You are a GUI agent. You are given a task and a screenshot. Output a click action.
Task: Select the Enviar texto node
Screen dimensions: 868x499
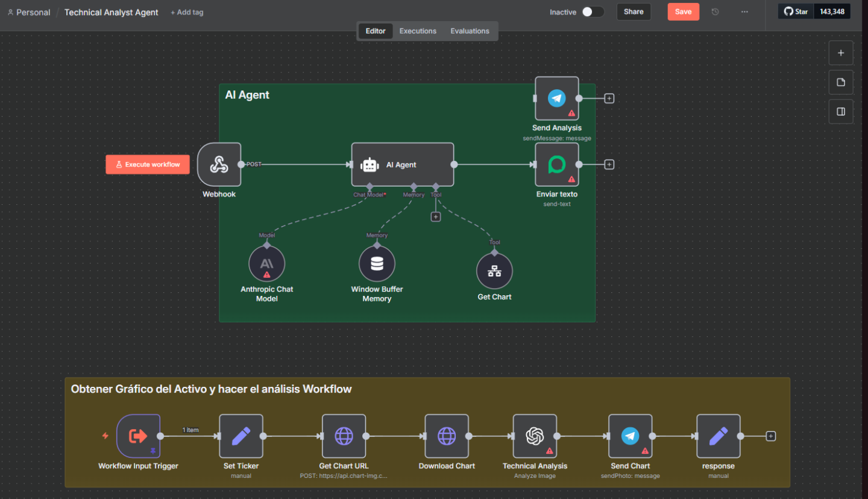pos(556,165)
